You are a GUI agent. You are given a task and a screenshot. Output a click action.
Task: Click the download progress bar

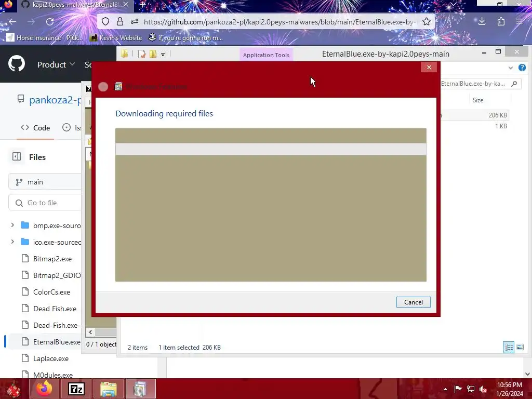(271, 149)
